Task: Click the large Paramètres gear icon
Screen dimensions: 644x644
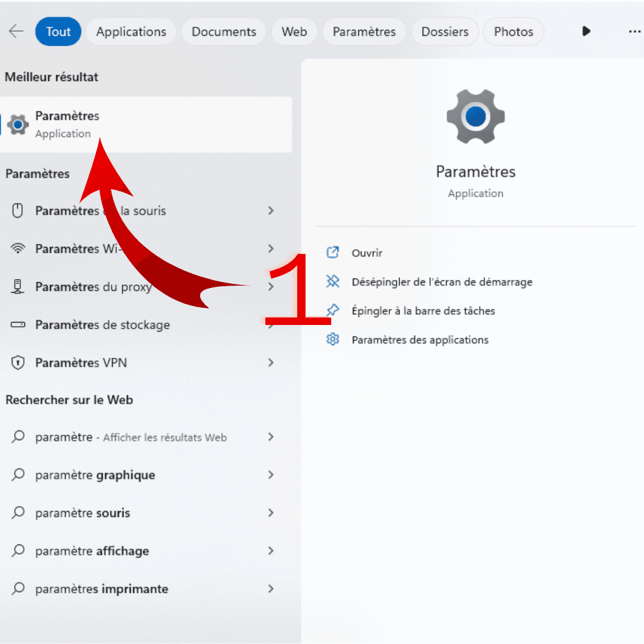Action: (475, 117)
